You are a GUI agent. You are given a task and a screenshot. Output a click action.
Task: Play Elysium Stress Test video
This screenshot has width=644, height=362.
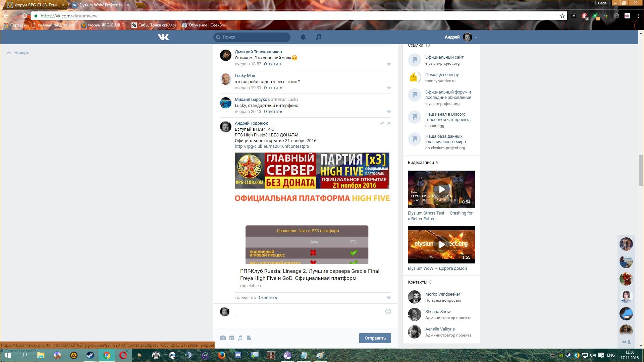pyautogui.click(x=441, y=189)
